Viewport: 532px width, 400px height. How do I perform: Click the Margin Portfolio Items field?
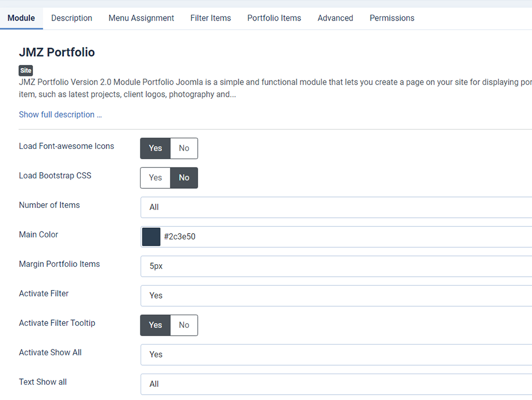click(336, 266)
